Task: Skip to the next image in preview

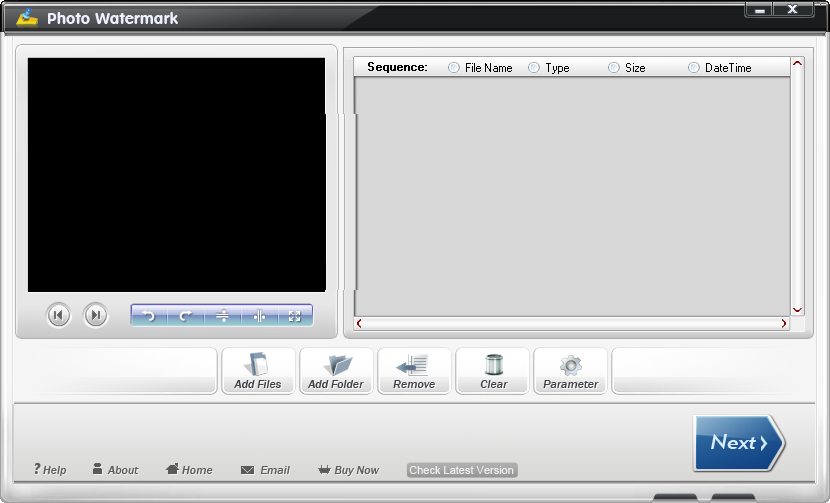Action: click(x=95, y=316)
